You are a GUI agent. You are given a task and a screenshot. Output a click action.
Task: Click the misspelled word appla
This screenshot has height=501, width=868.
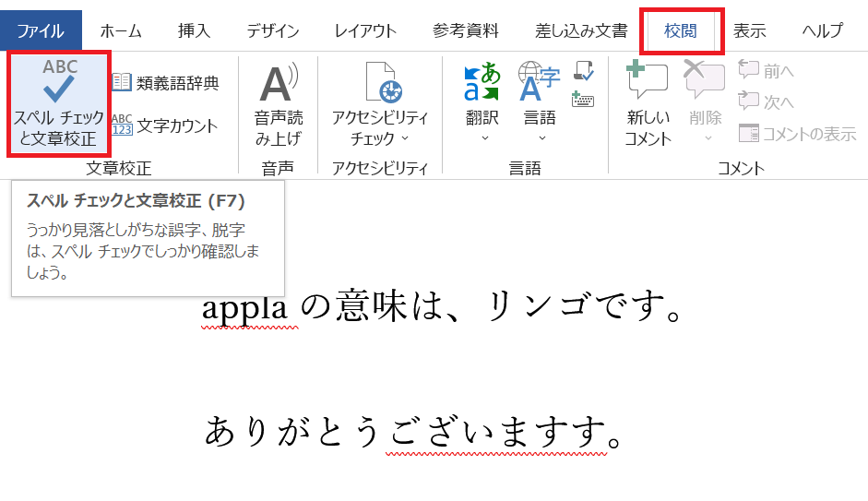[244, 309]
